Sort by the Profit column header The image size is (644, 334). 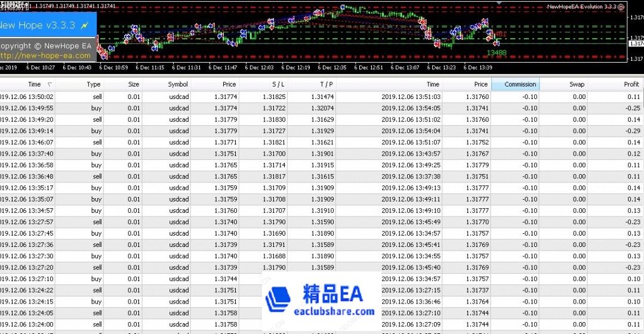(631, 84)
